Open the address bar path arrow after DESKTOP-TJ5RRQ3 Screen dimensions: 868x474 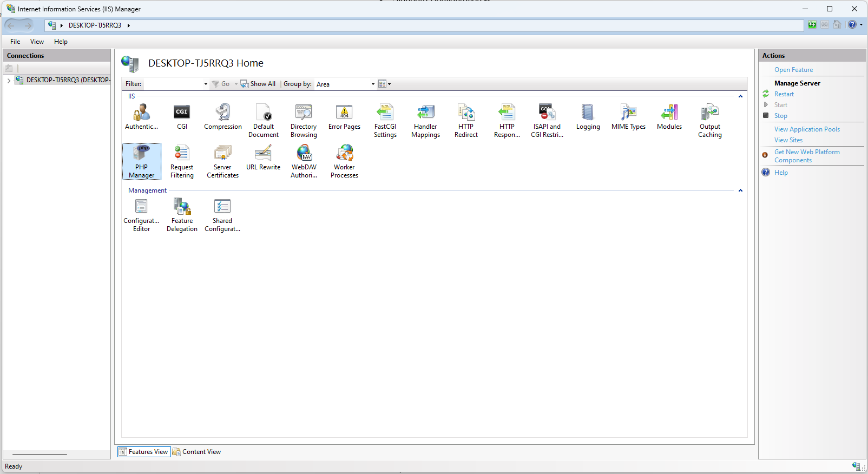128,25
